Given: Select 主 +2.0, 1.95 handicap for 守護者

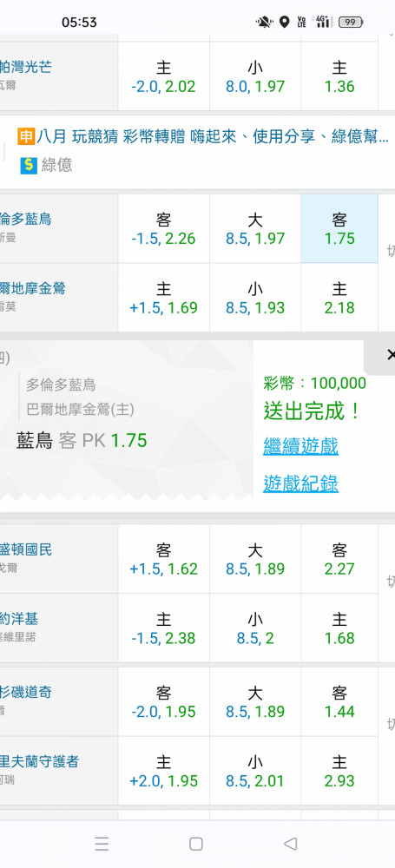Looking at the screenshot, I should click(x=163, y=771).
